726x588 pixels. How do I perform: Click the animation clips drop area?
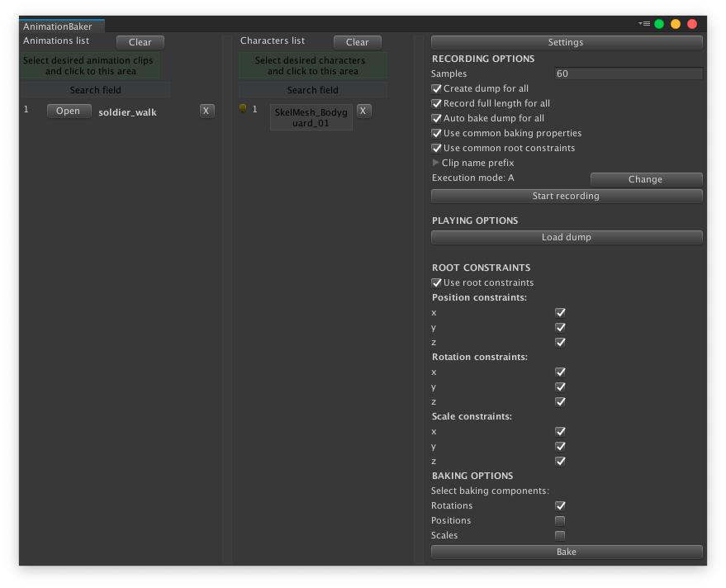point(90,66)
